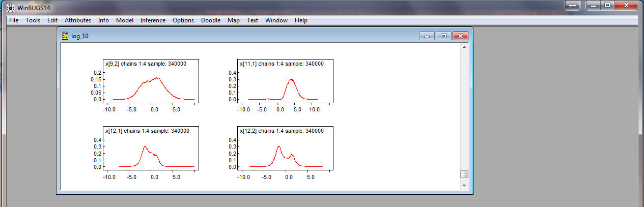Image resolution: width=644 pixels, height=207 pixels.
Task: Open the Inference menu
Action: coord(153,20)
